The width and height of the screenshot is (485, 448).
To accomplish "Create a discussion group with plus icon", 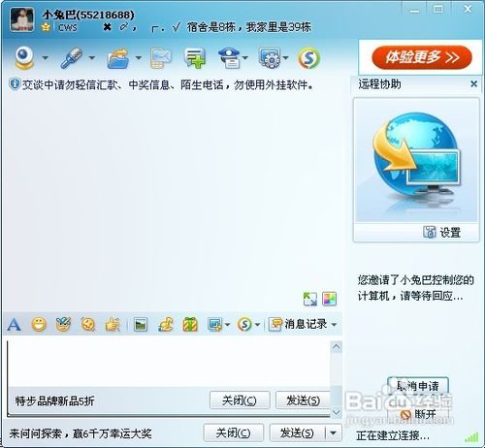I will click(195, 58).
